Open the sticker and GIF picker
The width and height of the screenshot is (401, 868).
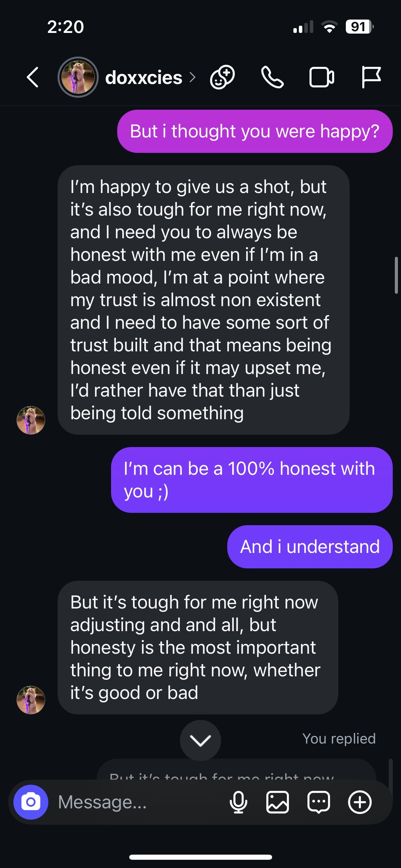coord(319,802)
